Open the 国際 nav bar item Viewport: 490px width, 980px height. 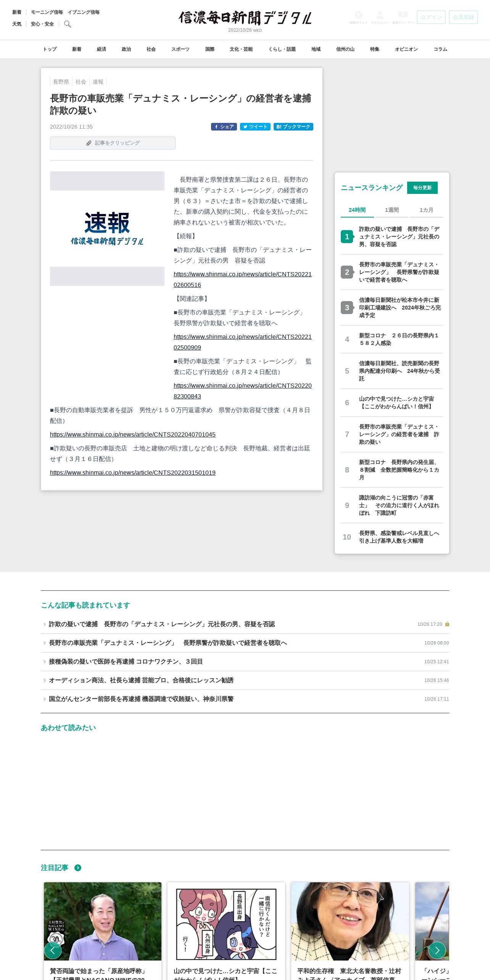(210, 49)
